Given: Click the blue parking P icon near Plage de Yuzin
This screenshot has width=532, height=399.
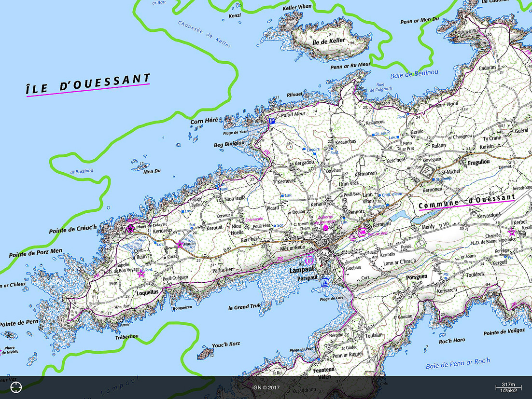Looking at the screenshot, I should tap(271, 121).
